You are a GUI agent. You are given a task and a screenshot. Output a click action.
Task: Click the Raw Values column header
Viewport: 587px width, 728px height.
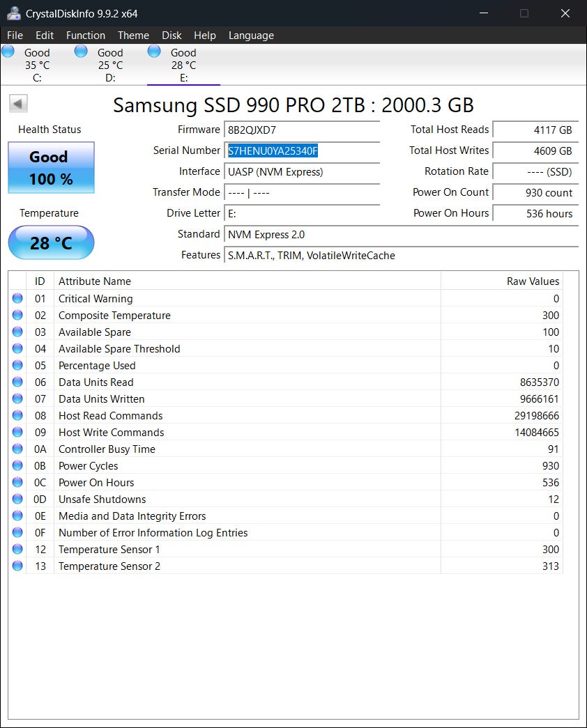[x=502, y=281]
